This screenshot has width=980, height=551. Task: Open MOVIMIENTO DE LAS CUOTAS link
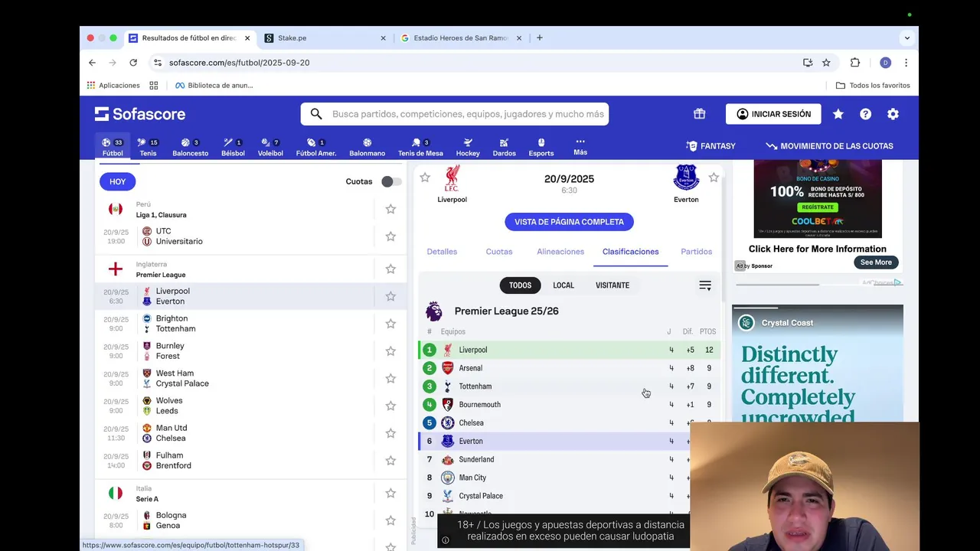pyautogui.click(x=829, y=146)
